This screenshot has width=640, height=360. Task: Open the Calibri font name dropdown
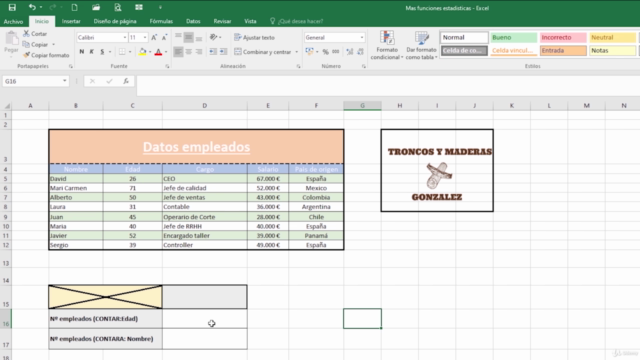point(125,38)
